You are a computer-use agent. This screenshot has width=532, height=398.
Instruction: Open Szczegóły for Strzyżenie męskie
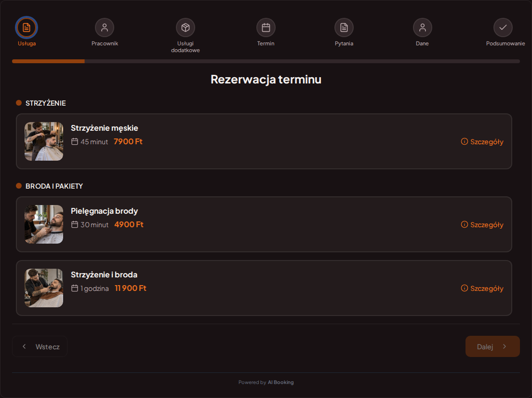coord(482,142)
